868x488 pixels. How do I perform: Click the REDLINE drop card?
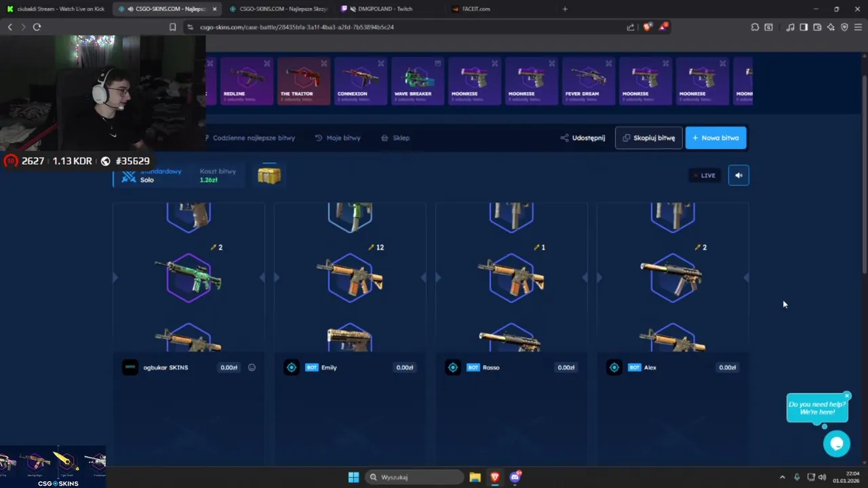(x=246, y=81)
